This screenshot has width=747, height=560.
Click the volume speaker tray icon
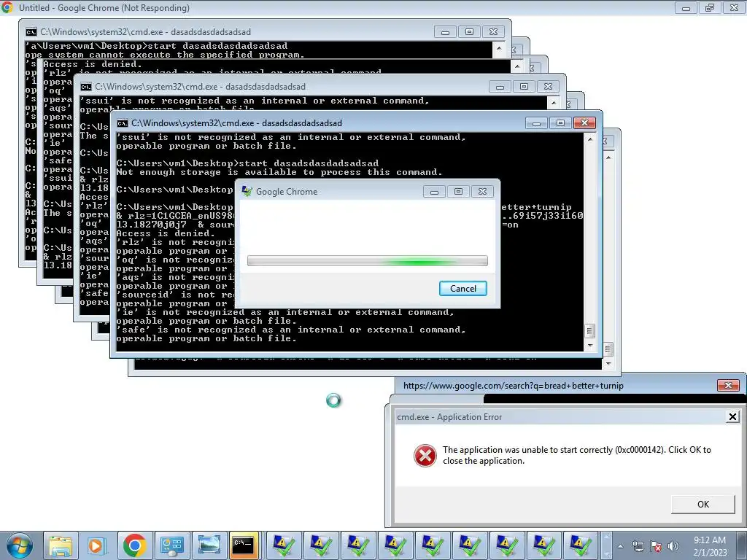click(x=673, y=546)
